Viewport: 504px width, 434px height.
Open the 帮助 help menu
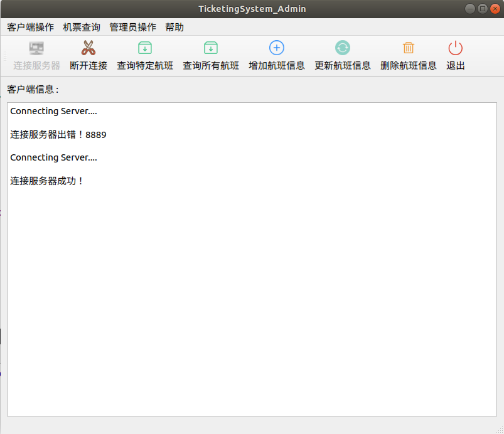[x=174, y=28]
